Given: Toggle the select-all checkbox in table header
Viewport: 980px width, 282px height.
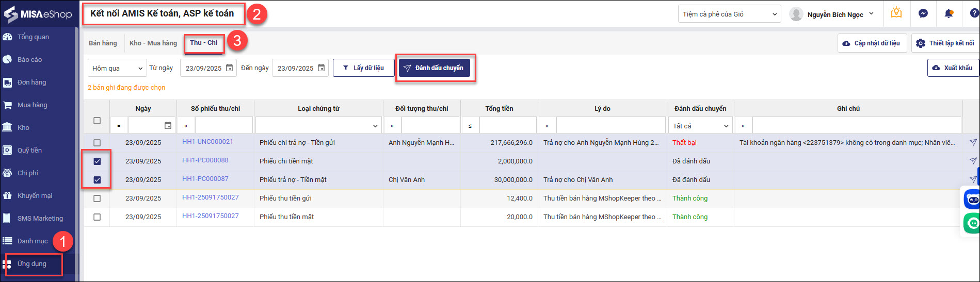Looking at the screenshot, I should (97, 121).
